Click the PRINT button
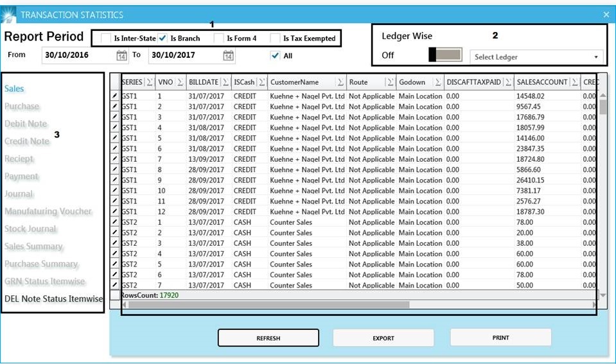This screenshot has height=364, width=616. (500, 338)
